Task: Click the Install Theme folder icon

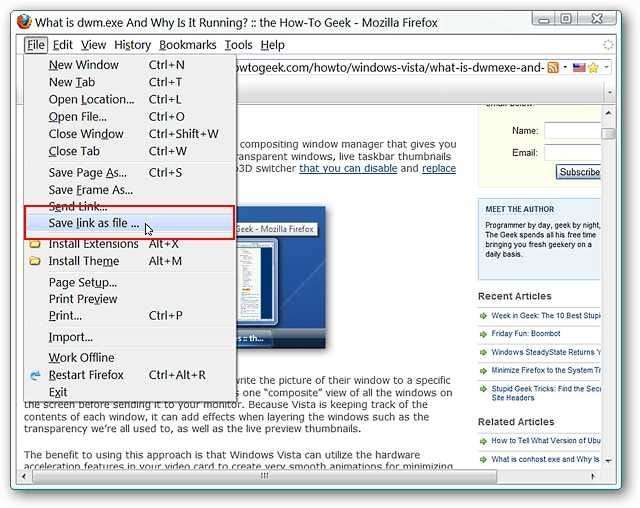Action: tap(35, 261)
